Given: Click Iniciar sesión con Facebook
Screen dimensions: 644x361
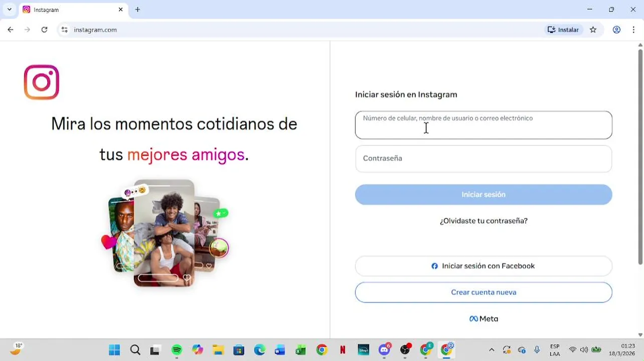Looking at the screenshot, I should pyautogui.click(x=484, y=266).
